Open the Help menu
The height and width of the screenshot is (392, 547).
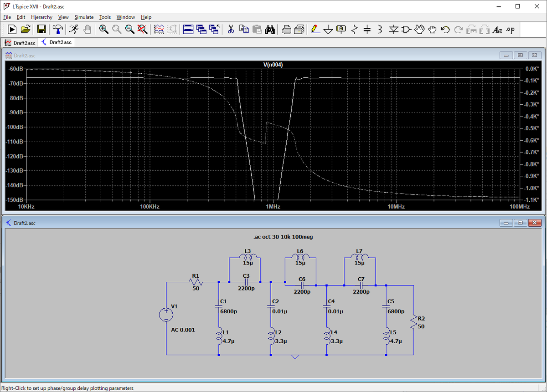pos(146,17)
